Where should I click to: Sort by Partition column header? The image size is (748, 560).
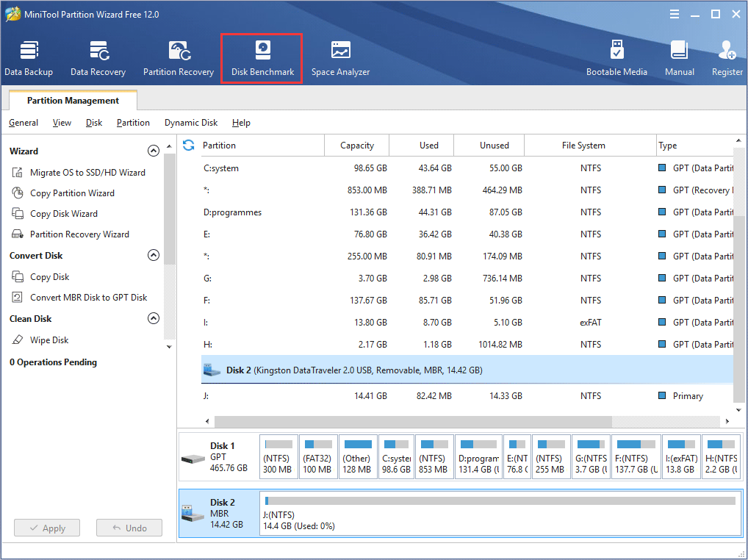click(262, 145)
